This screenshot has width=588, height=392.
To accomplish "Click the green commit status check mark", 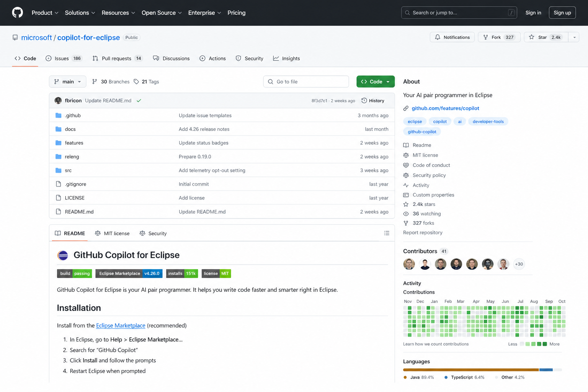I will [139, 101].
